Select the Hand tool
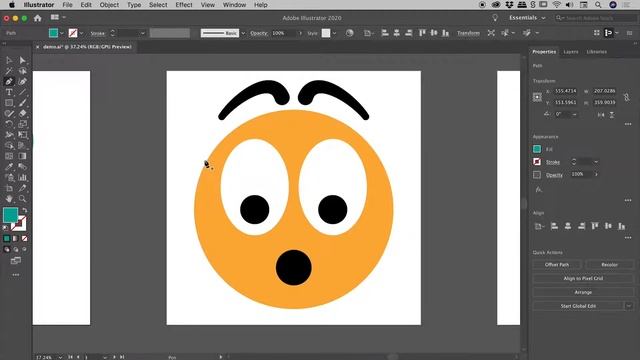 [9, 199]
